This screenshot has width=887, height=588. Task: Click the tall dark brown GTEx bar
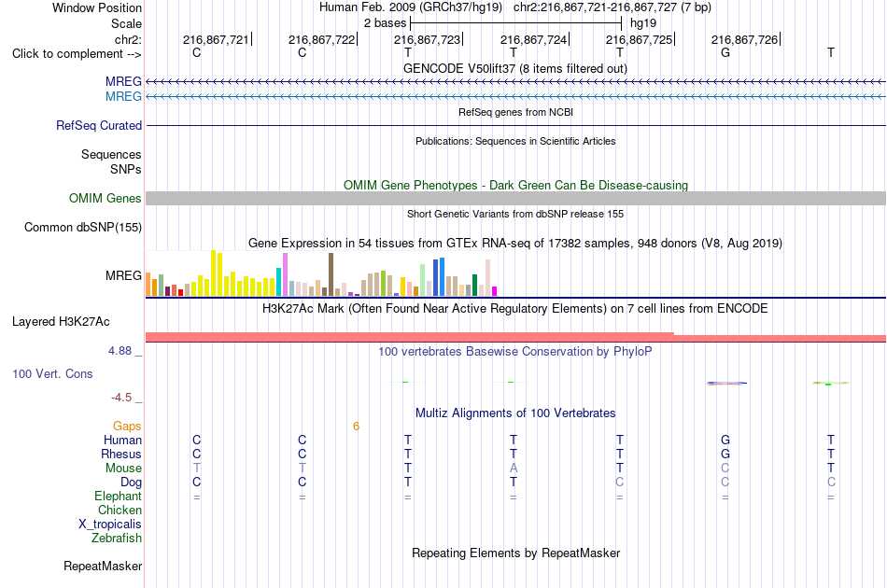click(x=331, y=274)
